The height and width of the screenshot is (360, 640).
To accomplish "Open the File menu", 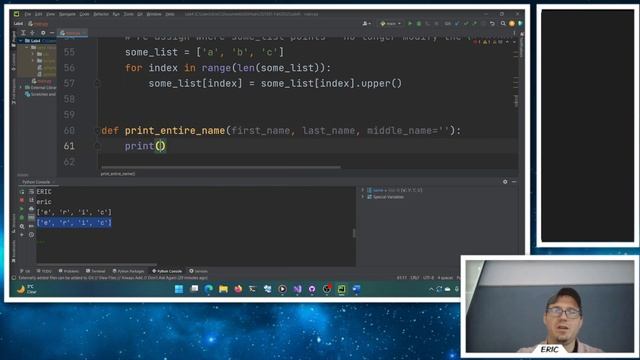I will 28,14.
